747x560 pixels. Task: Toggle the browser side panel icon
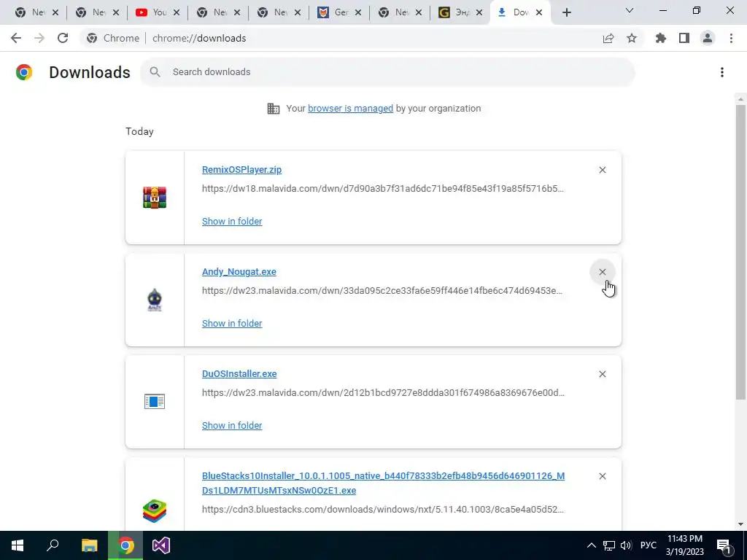[x=684, y=38]
